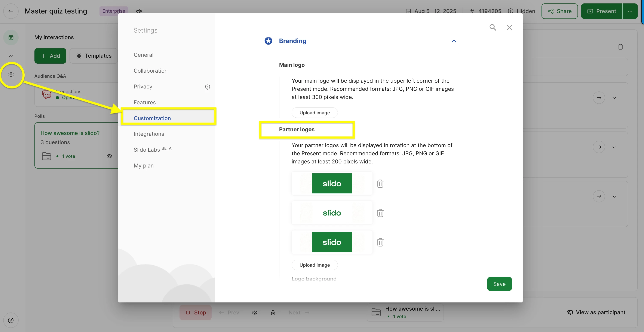Toggle poll visibility eye in bottom bar
The height and width of the screenshot is (332, 644).
pos(255,312)
